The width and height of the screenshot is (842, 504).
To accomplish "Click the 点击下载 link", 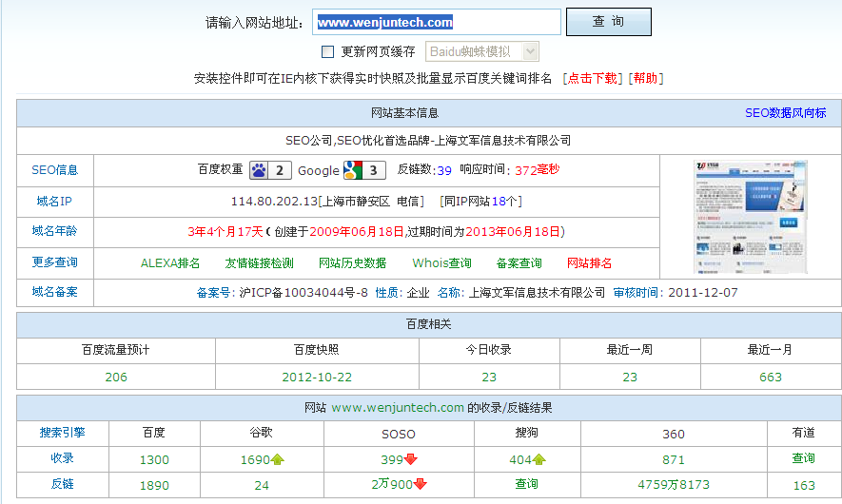I will click(x=592, y=78).
